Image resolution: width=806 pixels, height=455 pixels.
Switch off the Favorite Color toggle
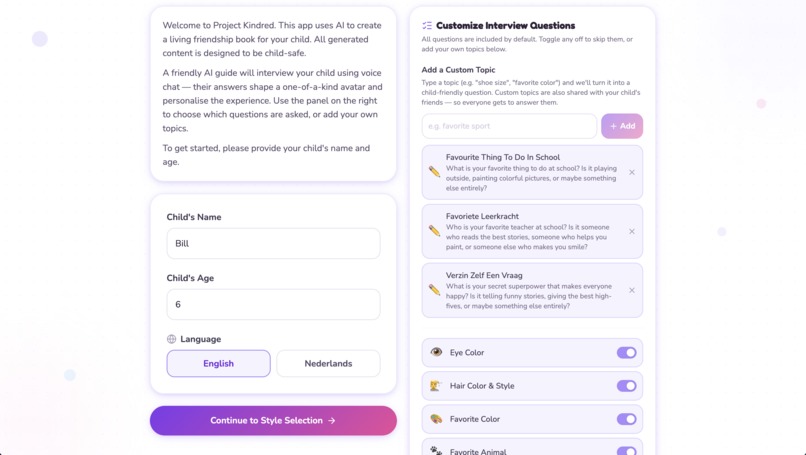point(627,420)
